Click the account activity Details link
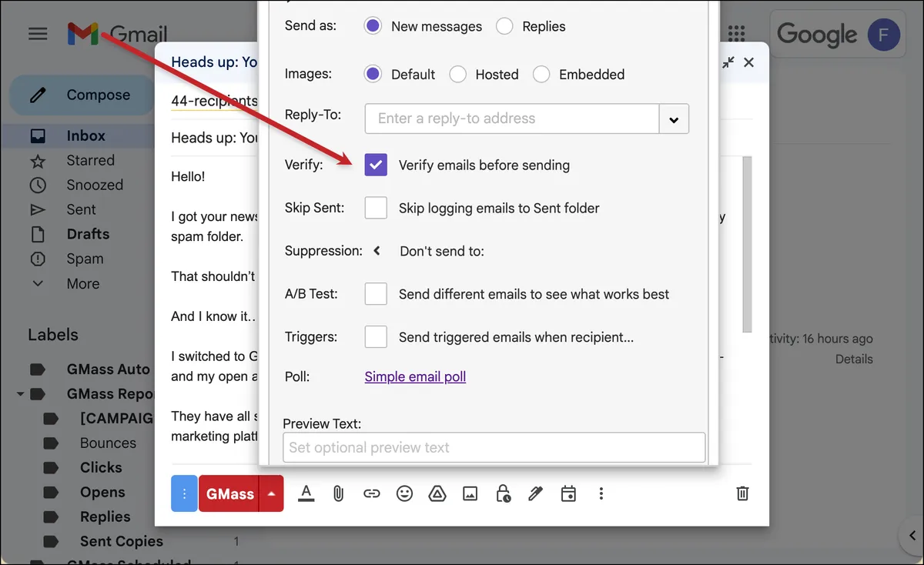The image size is (924, 565). tap(854, 359)
